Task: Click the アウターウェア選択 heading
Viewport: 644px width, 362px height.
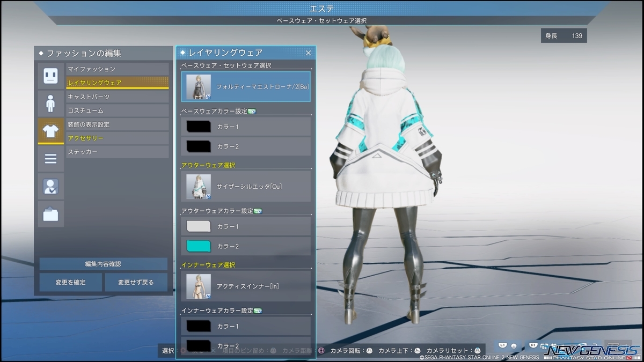Action: pos(208,165)
